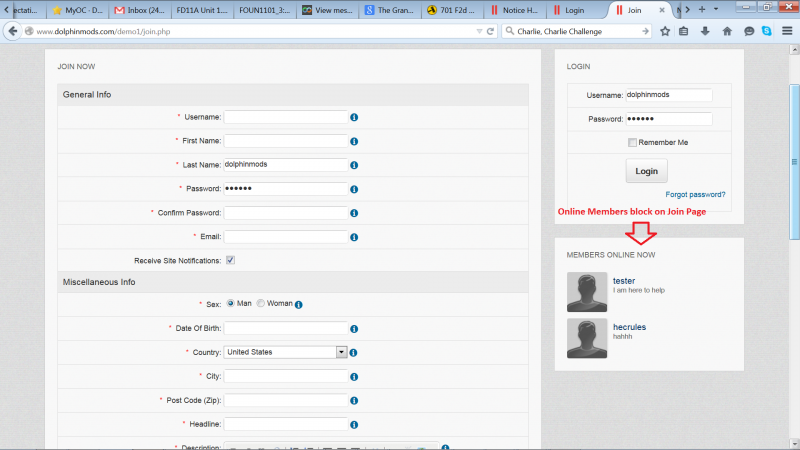Open the browser hamburger menu
The image size is (800, 450).
point(787,31)
